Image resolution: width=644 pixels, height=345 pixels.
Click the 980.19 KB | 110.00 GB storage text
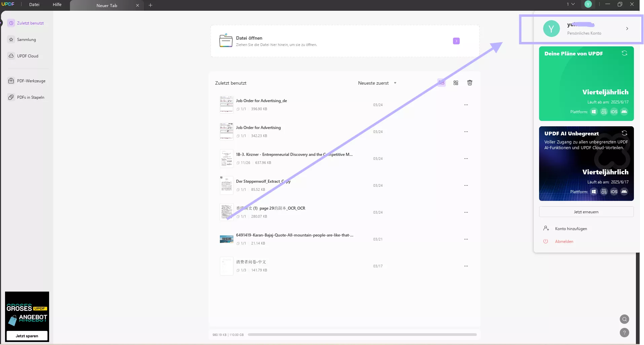coord(228,335)
